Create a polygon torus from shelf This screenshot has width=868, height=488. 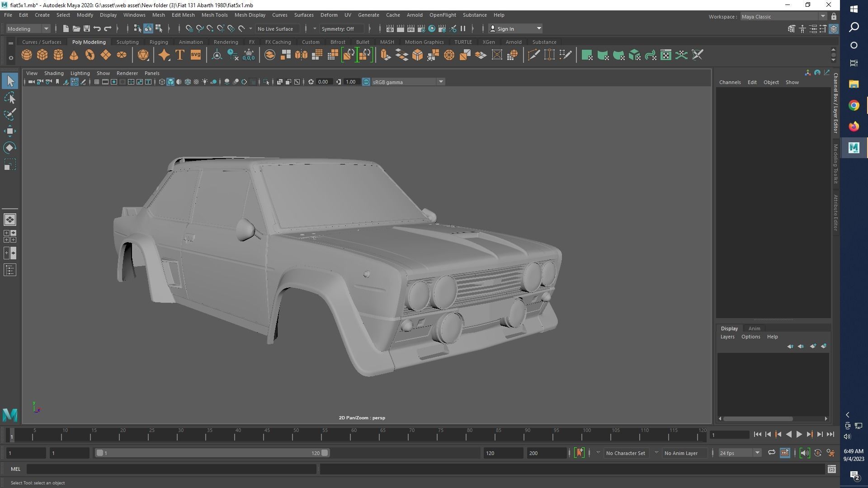[x=90, y=55]
